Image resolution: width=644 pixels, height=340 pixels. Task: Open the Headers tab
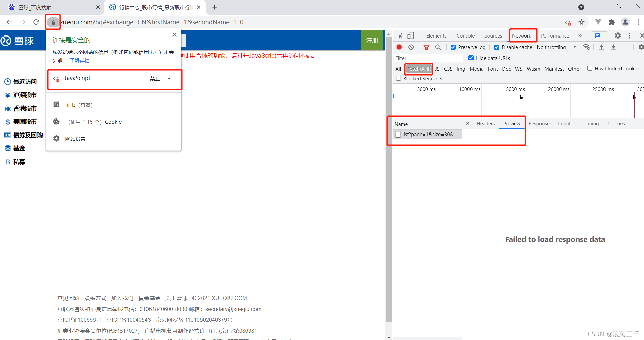pyautogui.click(x=485, y=124)
